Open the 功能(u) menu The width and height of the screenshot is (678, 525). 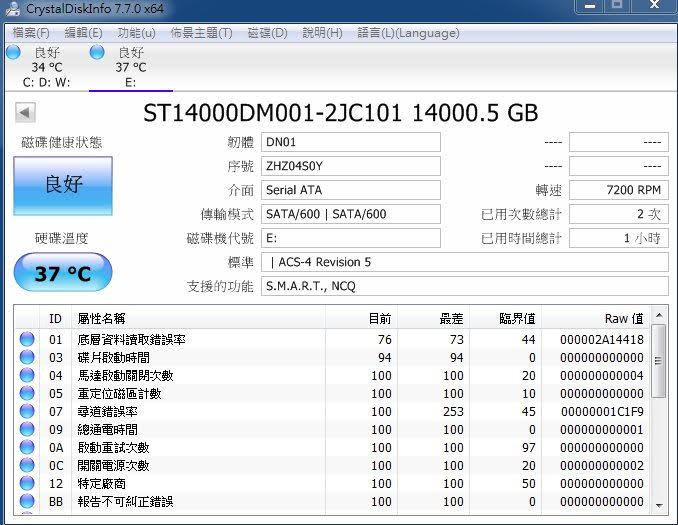pyautogui.click(x=136, y=33)
